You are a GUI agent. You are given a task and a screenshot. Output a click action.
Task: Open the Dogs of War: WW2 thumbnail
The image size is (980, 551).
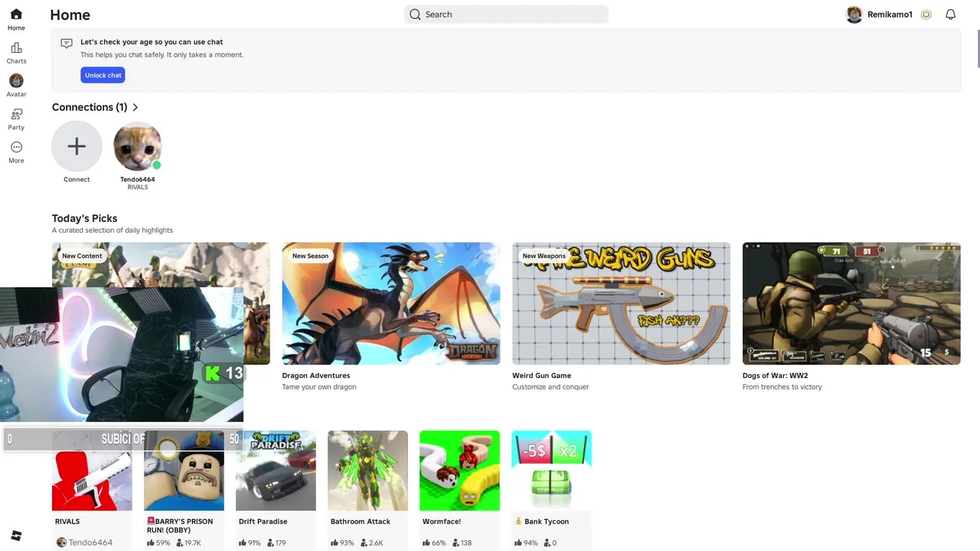(851, 303)
